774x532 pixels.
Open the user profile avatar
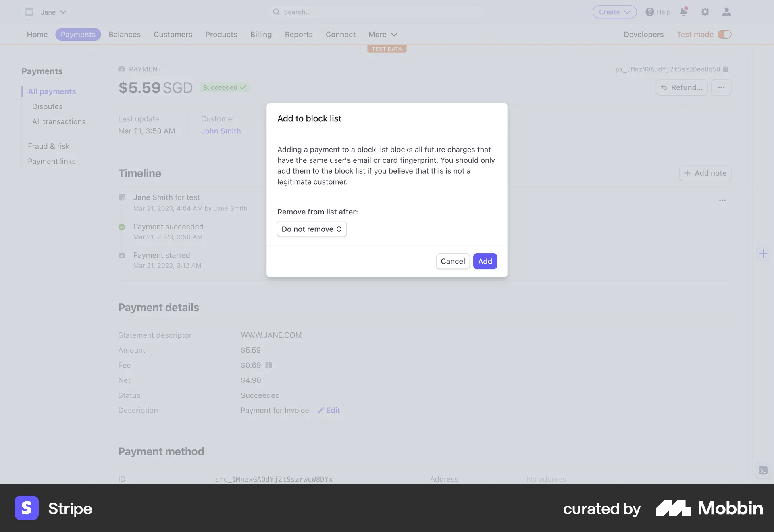726,12
